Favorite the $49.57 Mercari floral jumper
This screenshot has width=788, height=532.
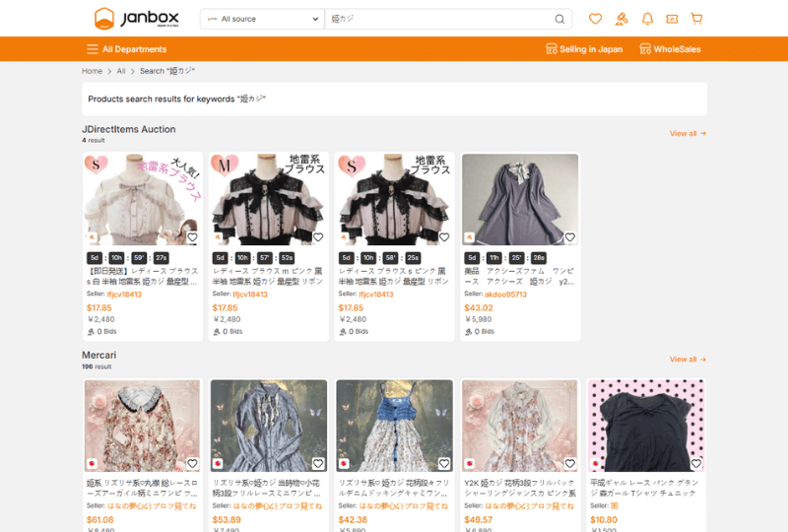click(x=570, y=463)
